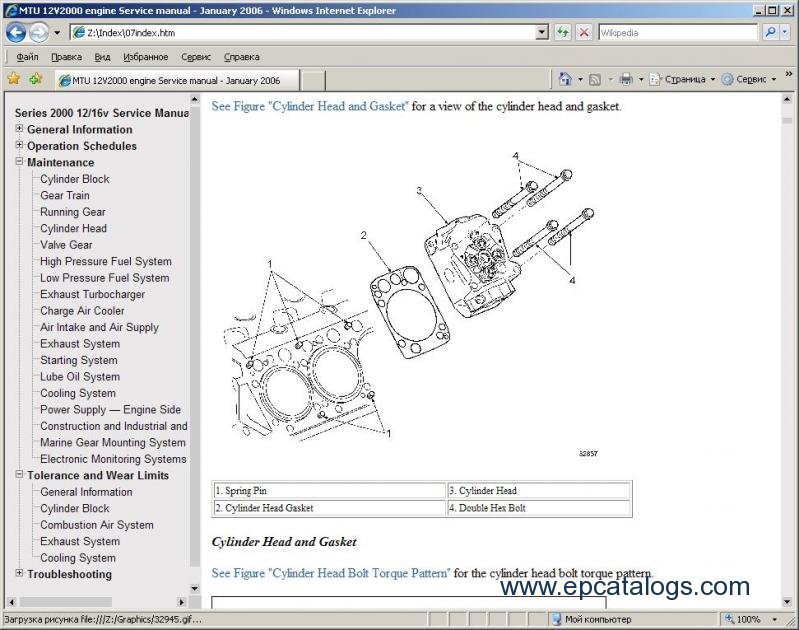Click the Stop loading X icon
The height and width of the screenshot is (630, 799).
(x=584, y=32)
